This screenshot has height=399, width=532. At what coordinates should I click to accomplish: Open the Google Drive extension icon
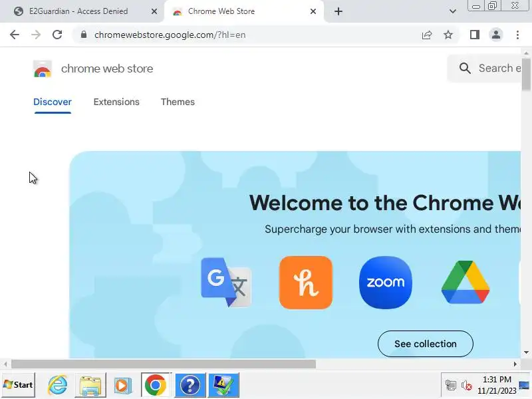click(465, 282)
